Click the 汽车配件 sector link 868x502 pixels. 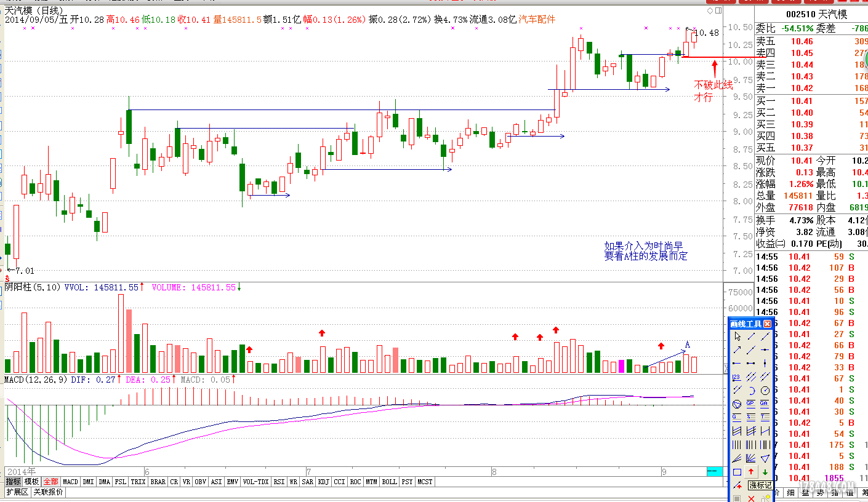pyautogui.click(x=537, y=20)
